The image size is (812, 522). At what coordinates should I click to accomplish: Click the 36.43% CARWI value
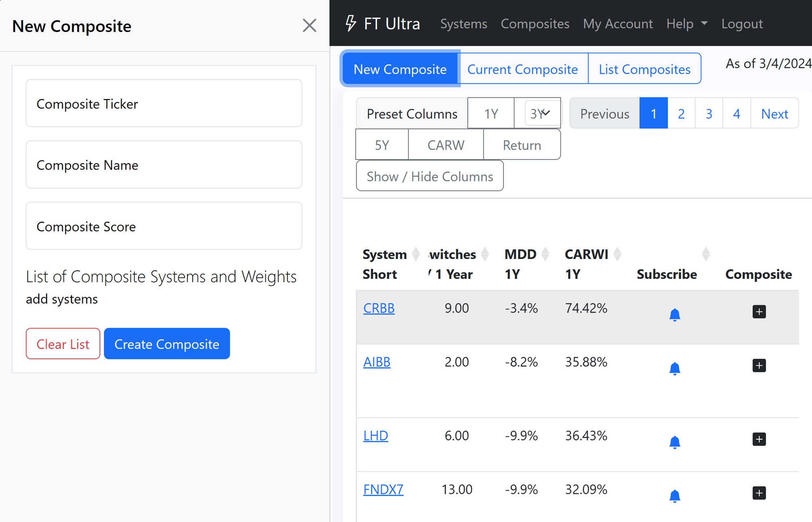click(x=586, y=436)
